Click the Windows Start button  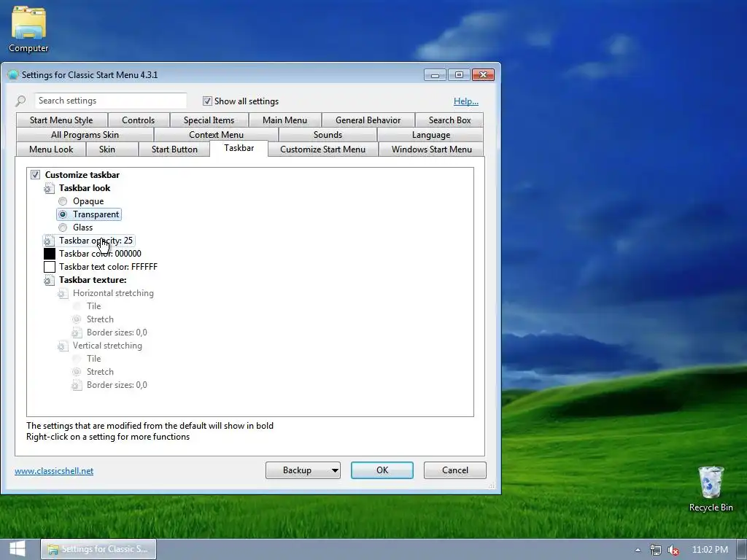[x=18, y=550]
